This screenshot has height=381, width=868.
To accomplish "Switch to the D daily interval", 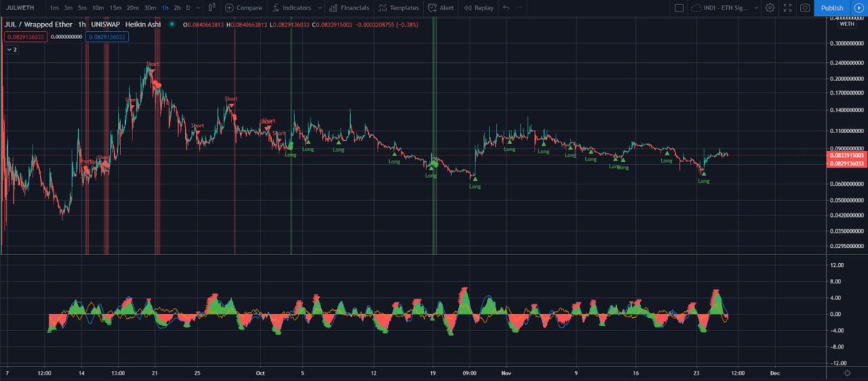I will (188, 8).
